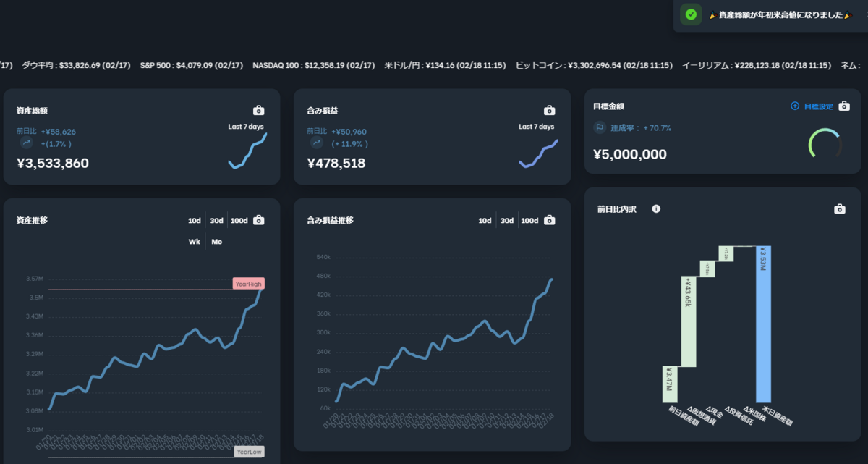Open 目標設定 goal setting link
The height and width of the screenshot is (464, 868).
pos(818,106)
